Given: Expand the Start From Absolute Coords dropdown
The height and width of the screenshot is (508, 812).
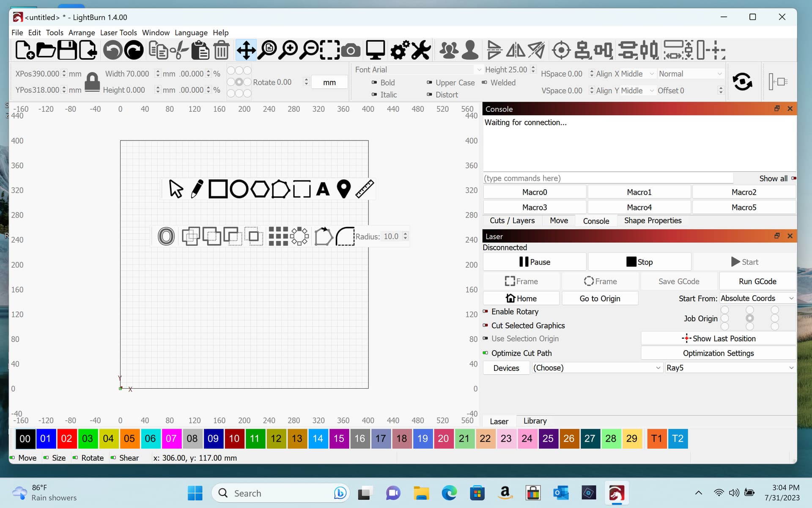Looking at the screenshot, I should [757, 298].
